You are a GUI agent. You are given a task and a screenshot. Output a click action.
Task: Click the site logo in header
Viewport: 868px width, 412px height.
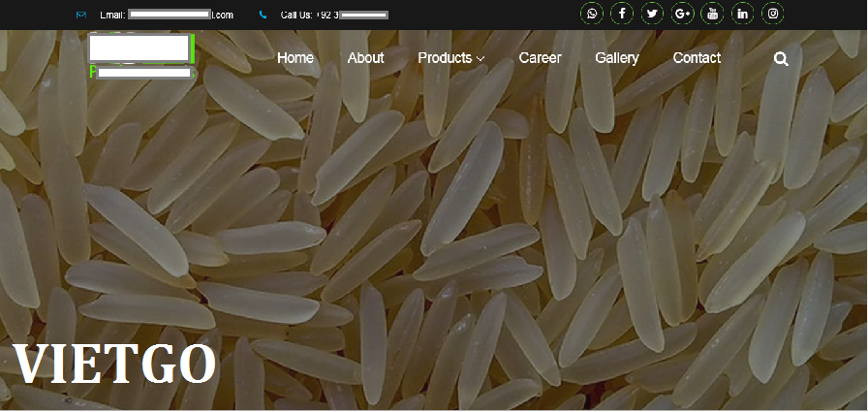click(141, 56)
